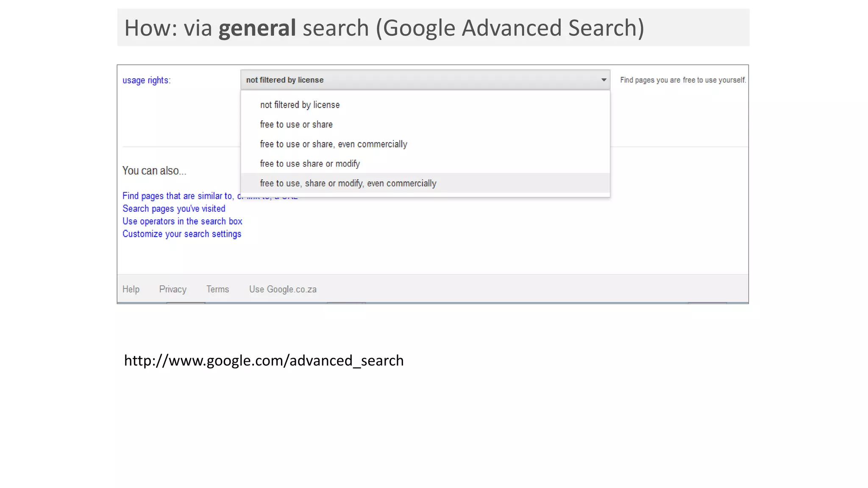Select "not filtered by license" option
Screen dimensions: 868x488
tap(300, 105)
